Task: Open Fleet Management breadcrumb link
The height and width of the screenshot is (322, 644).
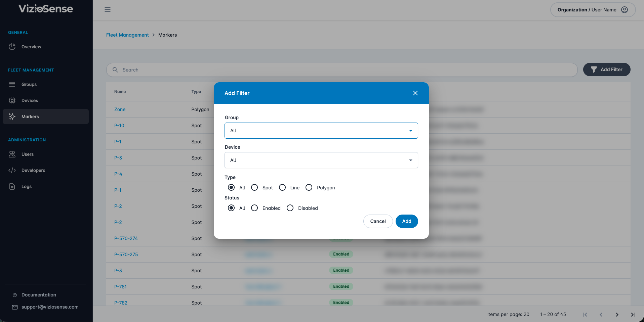Action: [x=127, y=35]
